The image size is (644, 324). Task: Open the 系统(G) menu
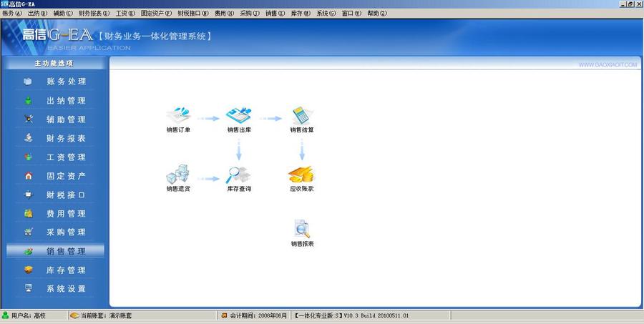click(326, 13)
